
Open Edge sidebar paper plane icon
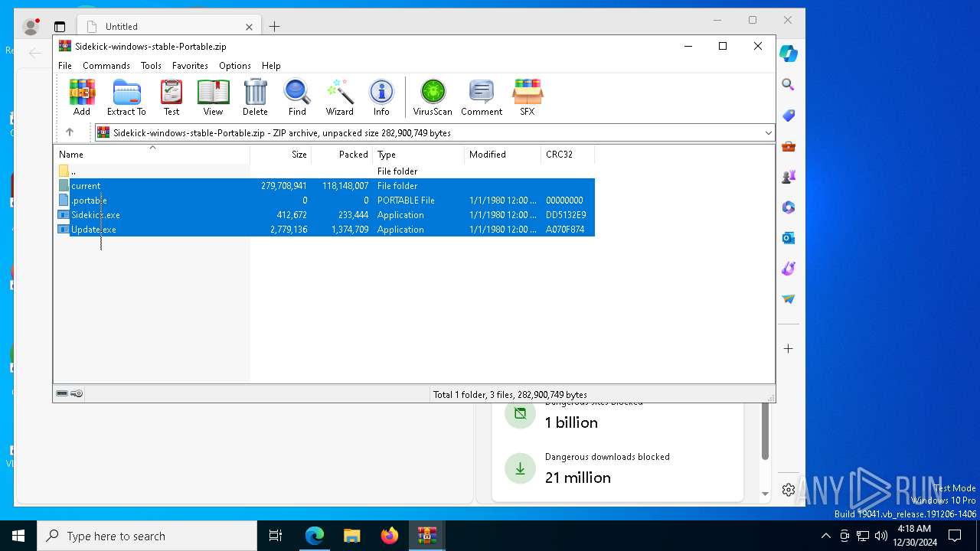788,299
